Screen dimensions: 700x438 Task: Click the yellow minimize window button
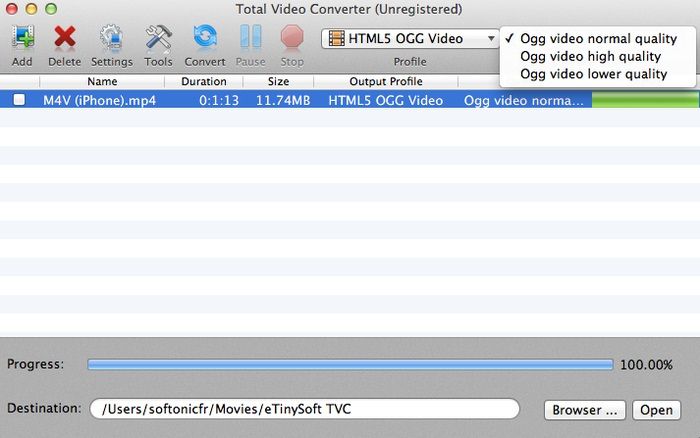31,8
